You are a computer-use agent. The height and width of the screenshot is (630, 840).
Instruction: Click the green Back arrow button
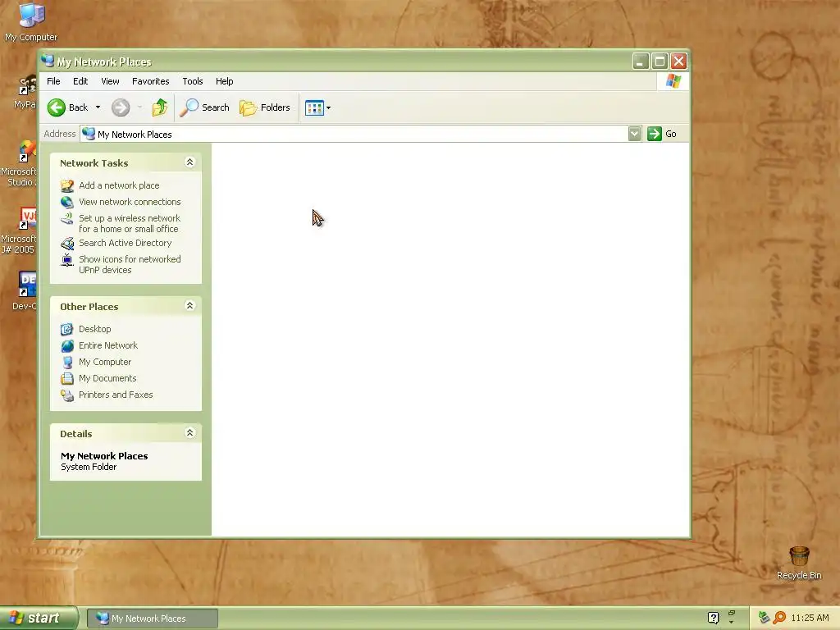coord(57,107)
